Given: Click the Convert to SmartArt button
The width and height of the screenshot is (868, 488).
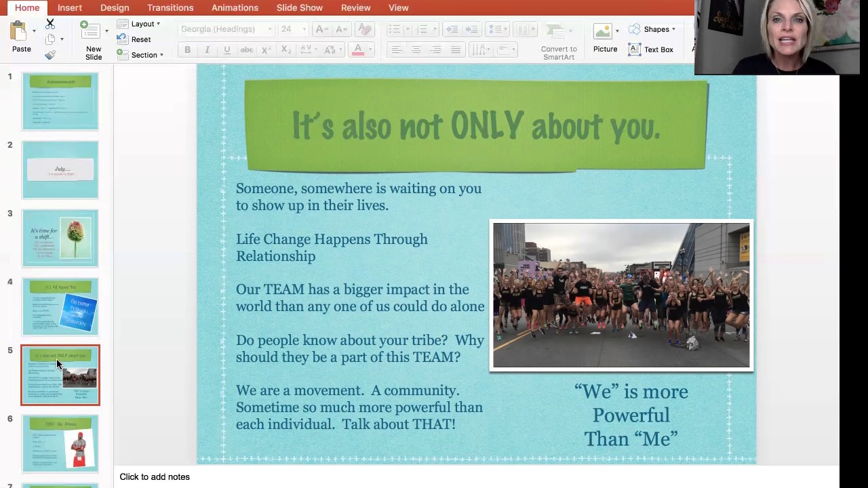Looking at the screenshot, I should pyautogui.click(x=559, y=42).
